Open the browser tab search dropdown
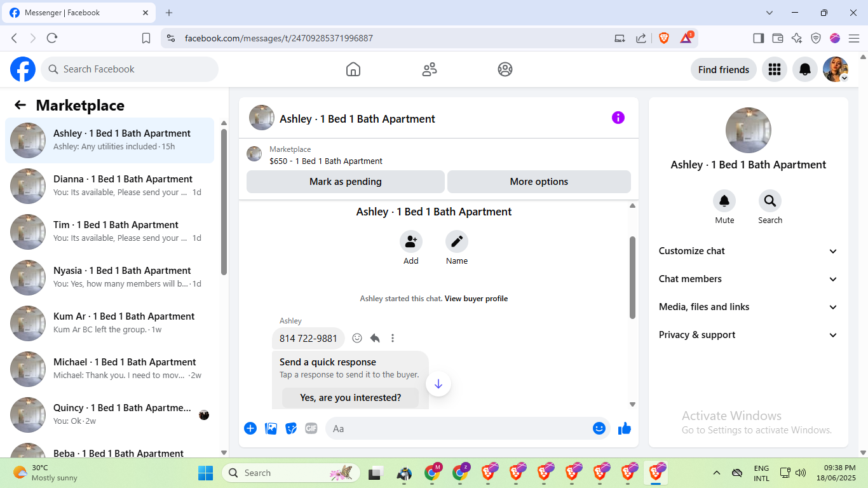868x488 pixels. click(x=770, y=13)
